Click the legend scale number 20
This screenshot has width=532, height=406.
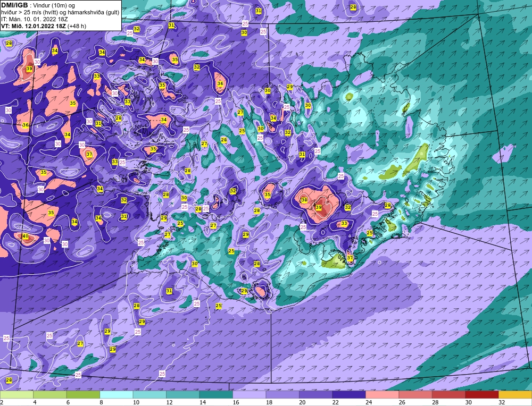pos(303,402)
